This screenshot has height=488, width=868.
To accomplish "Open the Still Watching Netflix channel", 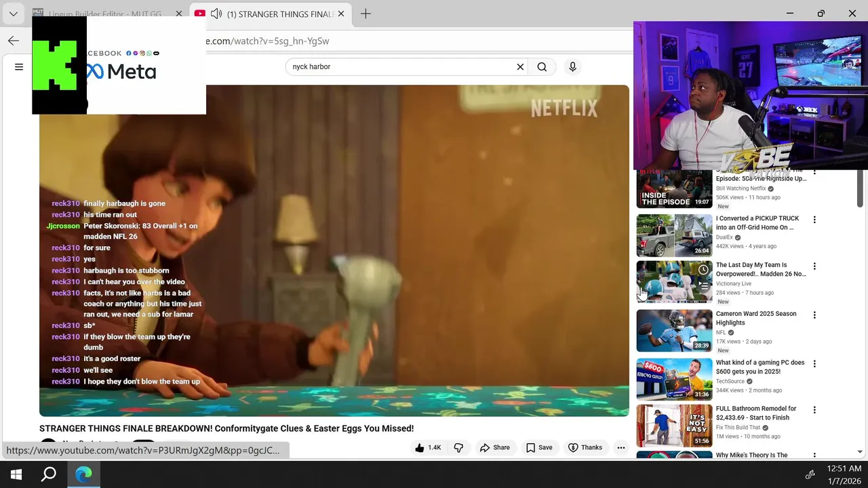I will tap(741, 188).
